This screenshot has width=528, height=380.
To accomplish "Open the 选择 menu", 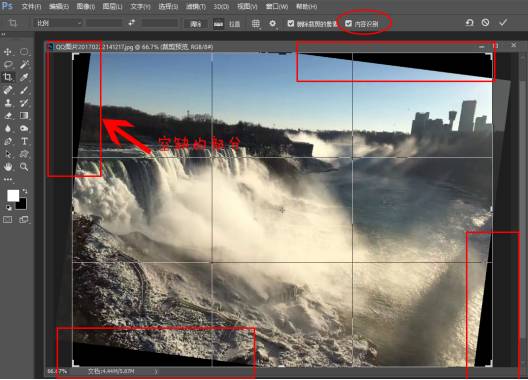I will coord(168,6).
